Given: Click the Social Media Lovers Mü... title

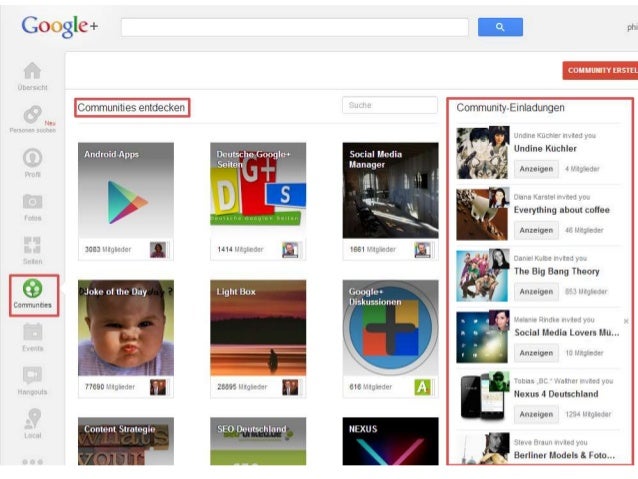Looking at the screenshot, I should 566,333.
